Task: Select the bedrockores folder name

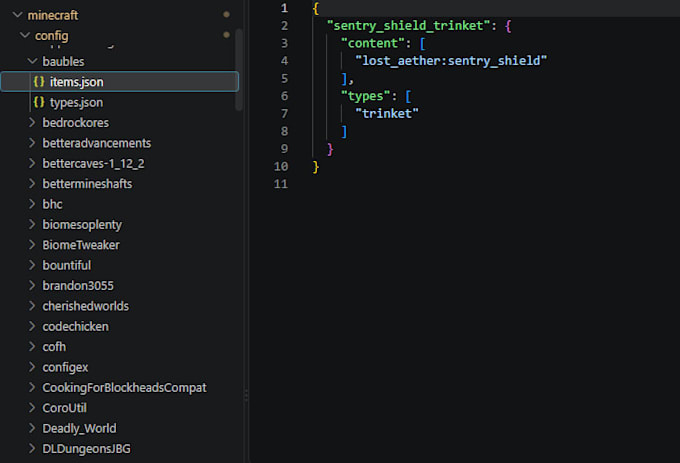Action: 75,123
